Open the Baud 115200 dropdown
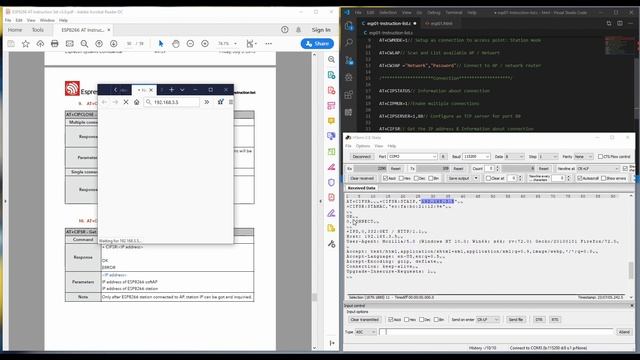 [476, 157]
